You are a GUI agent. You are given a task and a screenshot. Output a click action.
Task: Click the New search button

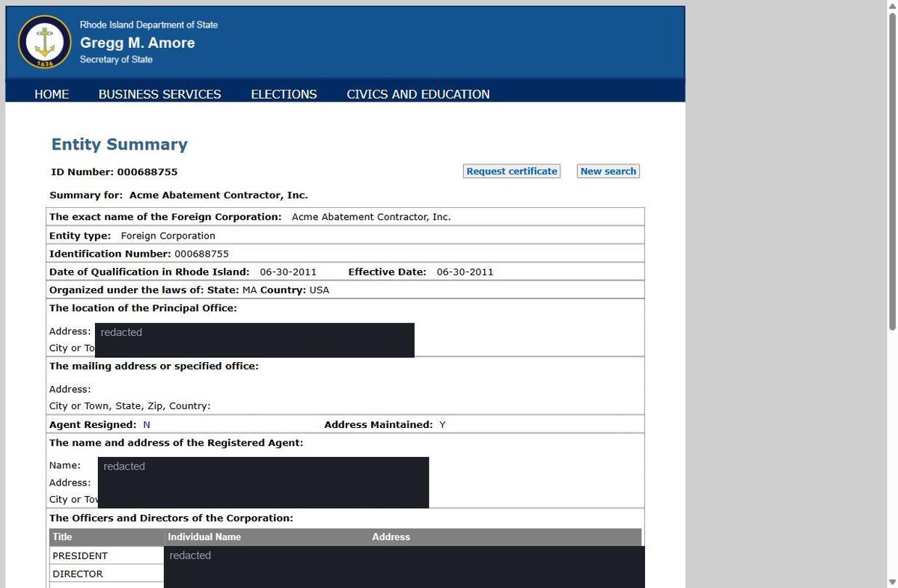pyautogui.click(x=608, y=171)
